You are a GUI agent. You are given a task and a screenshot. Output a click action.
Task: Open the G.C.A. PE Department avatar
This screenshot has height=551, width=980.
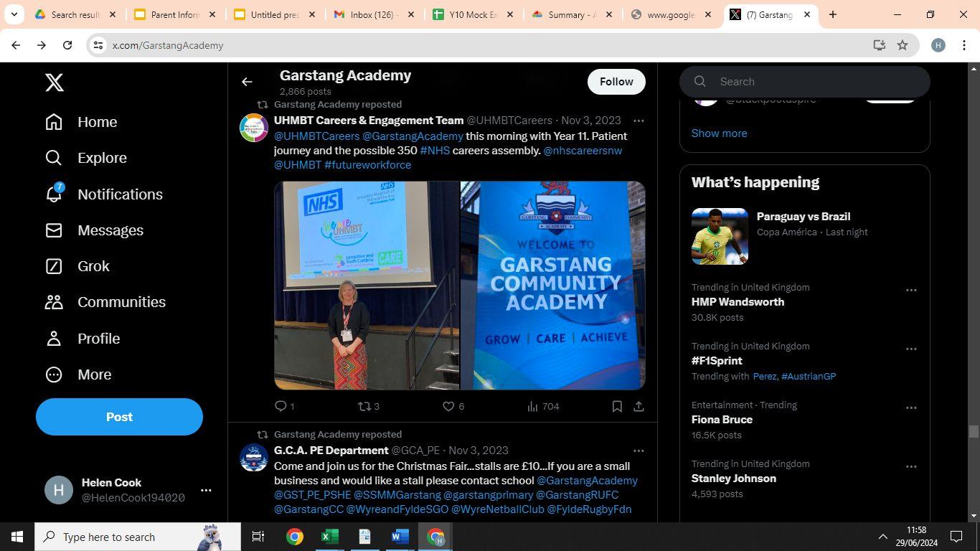coord(254,458)
